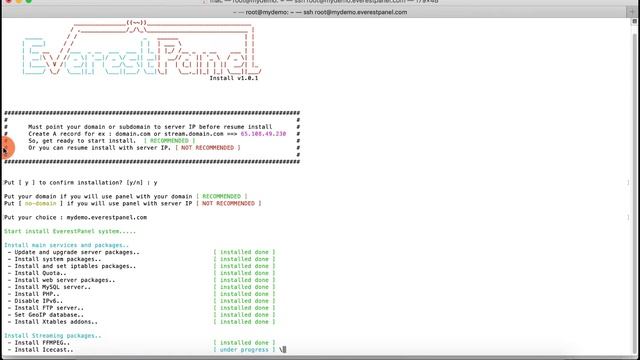
Task: Click 'Or you can resume install with server IP.'
Action: [99, 148]
